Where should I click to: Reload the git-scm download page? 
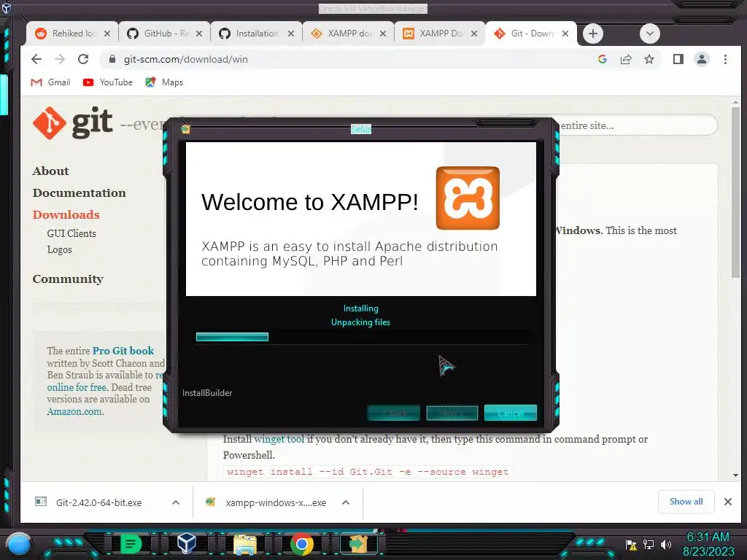click(83, 59)
